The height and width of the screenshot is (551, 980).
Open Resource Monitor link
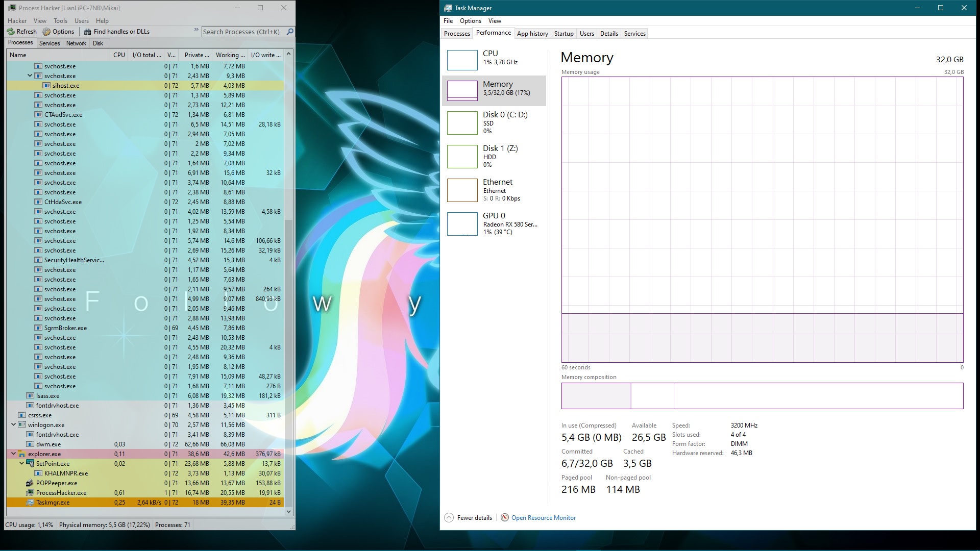[x=543, y=518]
